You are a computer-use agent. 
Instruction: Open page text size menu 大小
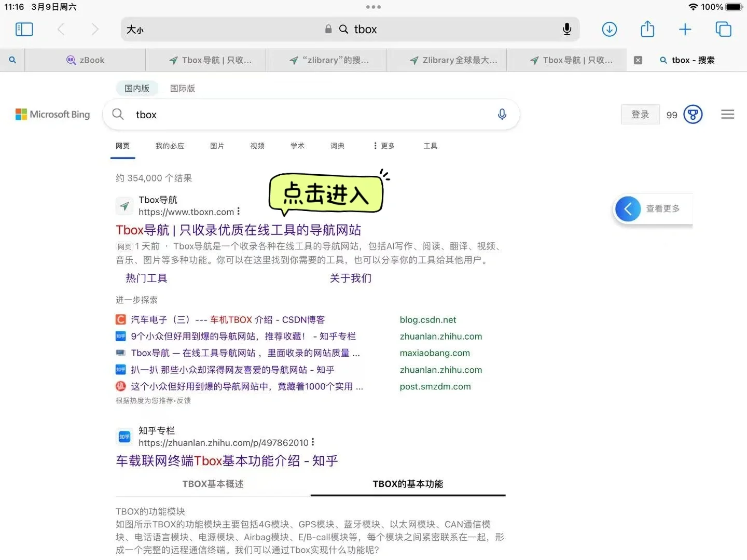tap(135, 30)
